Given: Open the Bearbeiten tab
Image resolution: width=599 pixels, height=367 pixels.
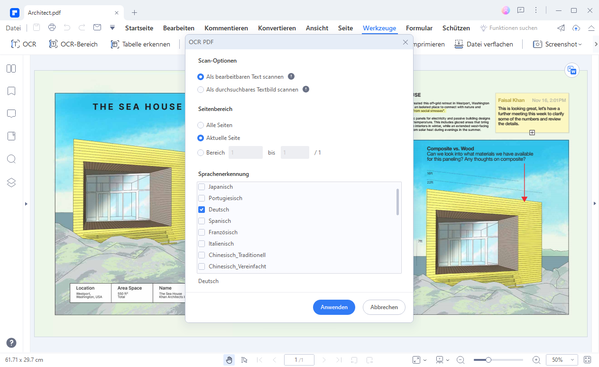Looking at the screenshot, I should (178, 28).
